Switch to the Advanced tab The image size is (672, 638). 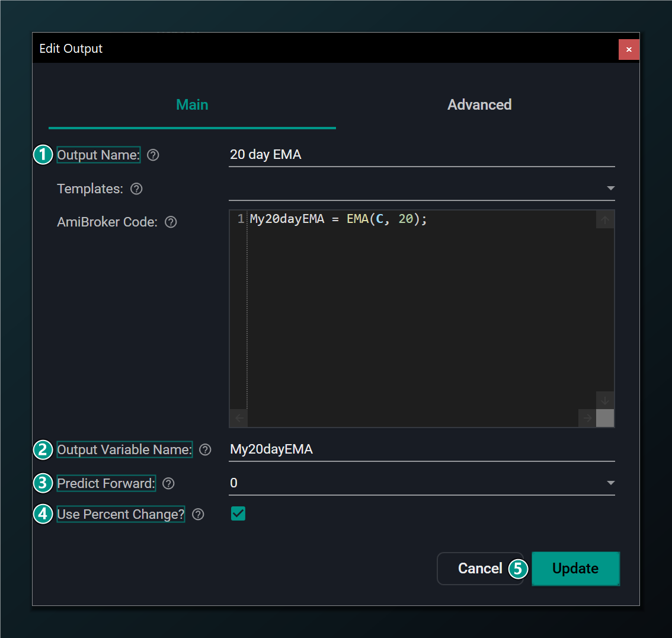coord(479,104)
